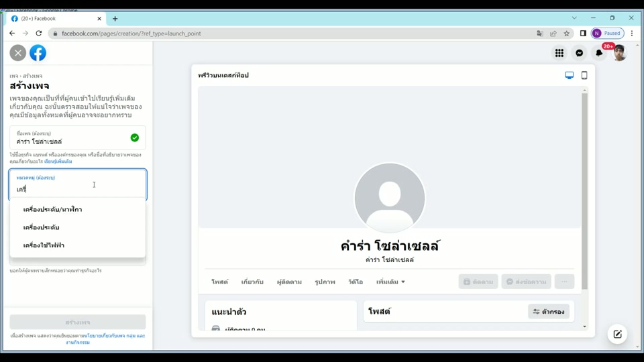The image size is (644, 362).
Task: Open the รูปภาพ tab in preview
Action: 325,282
